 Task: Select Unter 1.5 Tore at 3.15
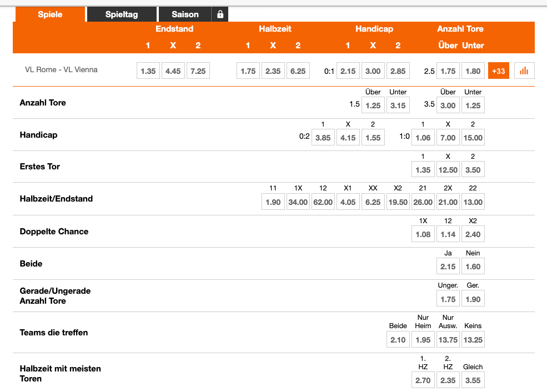point(398,104)
